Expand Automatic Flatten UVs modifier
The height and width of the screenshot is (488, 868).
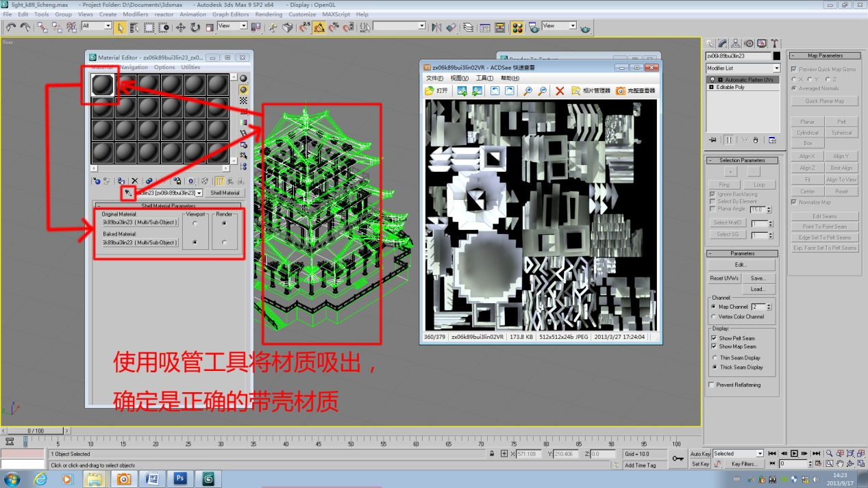coord(720,79)
